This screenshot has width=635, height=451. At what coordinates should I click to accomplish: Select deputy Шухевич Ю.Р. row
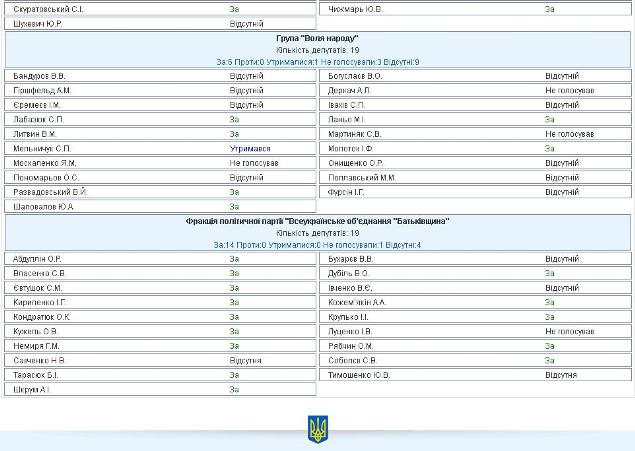coord(39,23)
